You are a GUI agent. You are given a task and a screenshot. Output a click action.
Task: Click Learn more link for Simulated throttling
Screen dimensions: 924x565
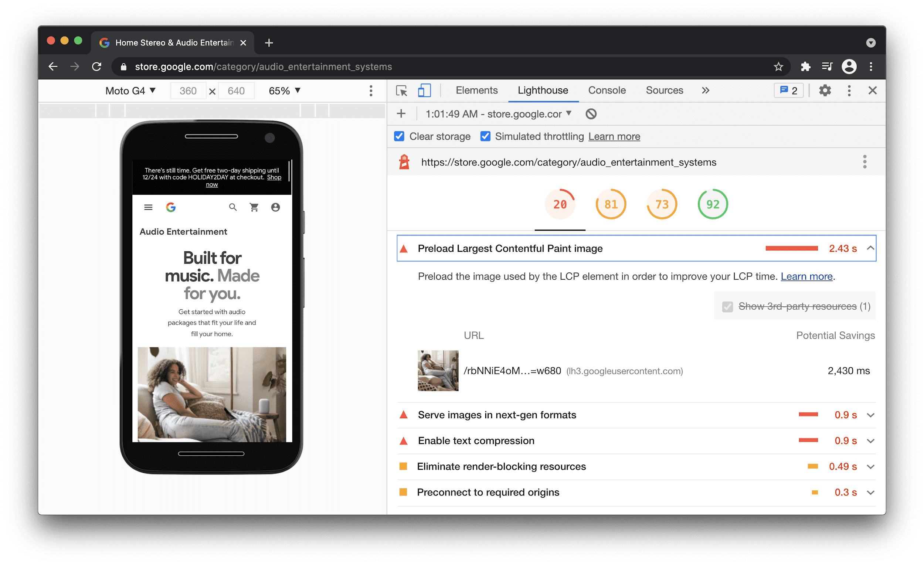click(614, 137)
